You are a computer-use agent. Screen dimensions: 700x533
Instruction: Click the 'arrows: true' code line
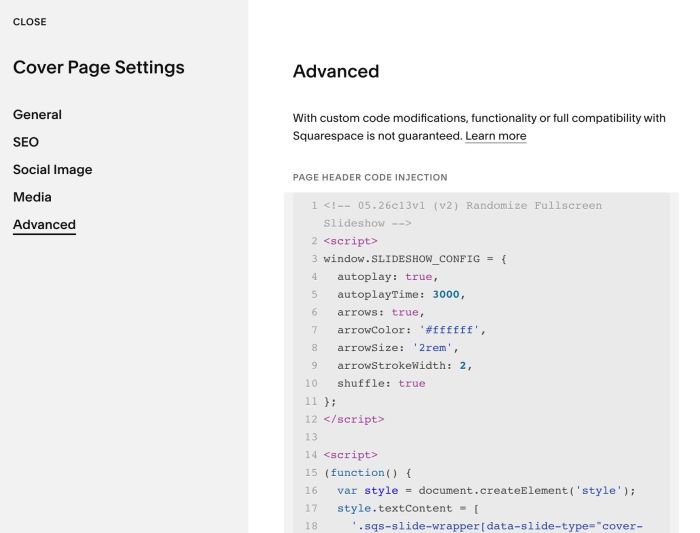(380, 312)
